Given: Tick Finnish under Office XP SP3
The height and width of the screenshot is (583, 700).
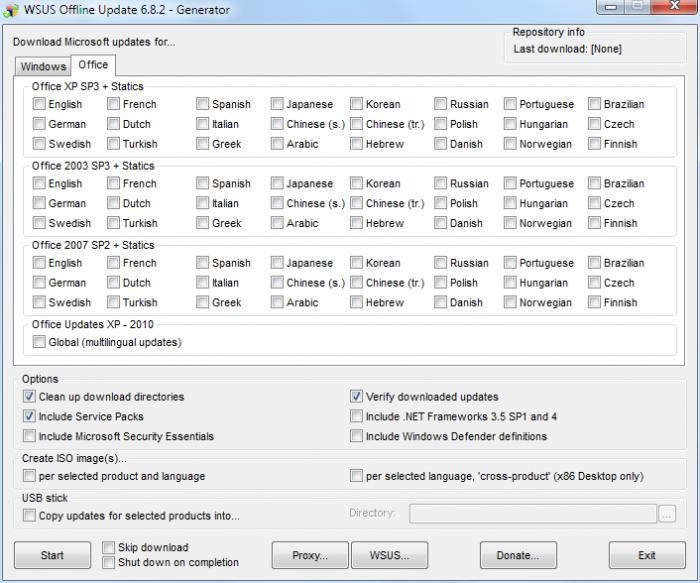Looking at the screenshot, I should [x=595, y=144].
